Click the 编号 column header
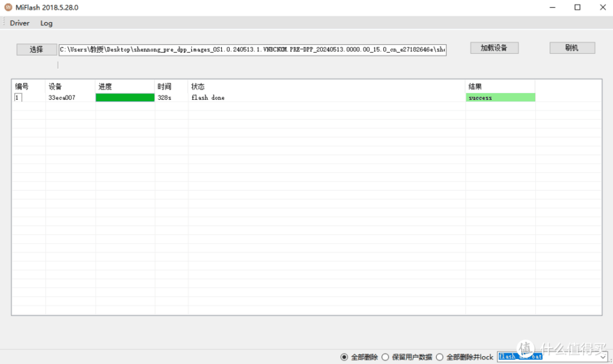The width and height of the screenshot is (613, 364). pos(23,86)
